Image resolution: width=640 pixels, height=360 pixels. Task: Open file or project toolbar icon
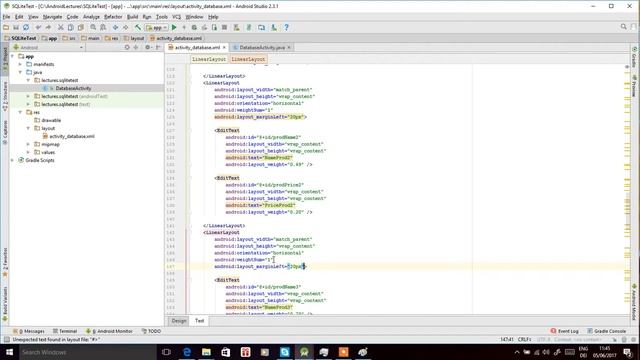click(6, 27)
